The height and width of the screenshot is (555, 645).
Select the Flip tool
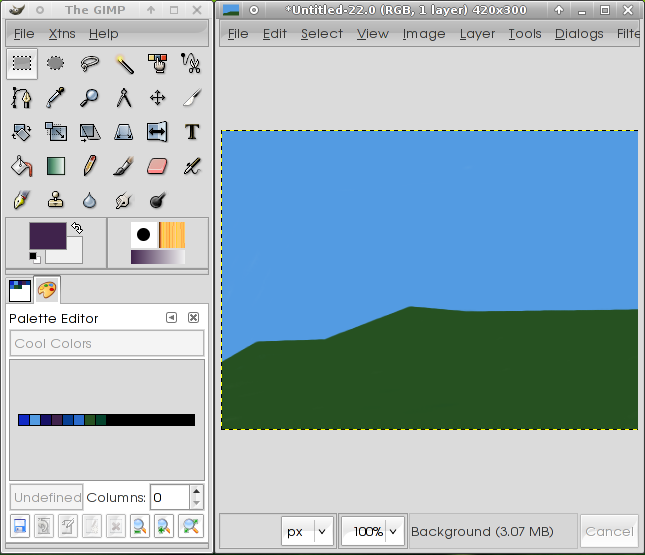(x=158, y=132)
